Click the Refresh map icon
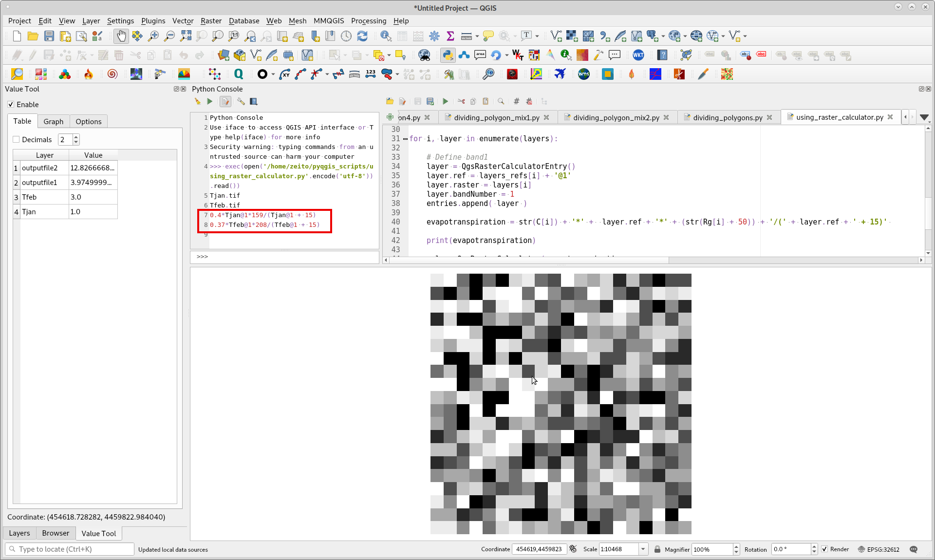935x560 pixels. click(x=362, y=36)
